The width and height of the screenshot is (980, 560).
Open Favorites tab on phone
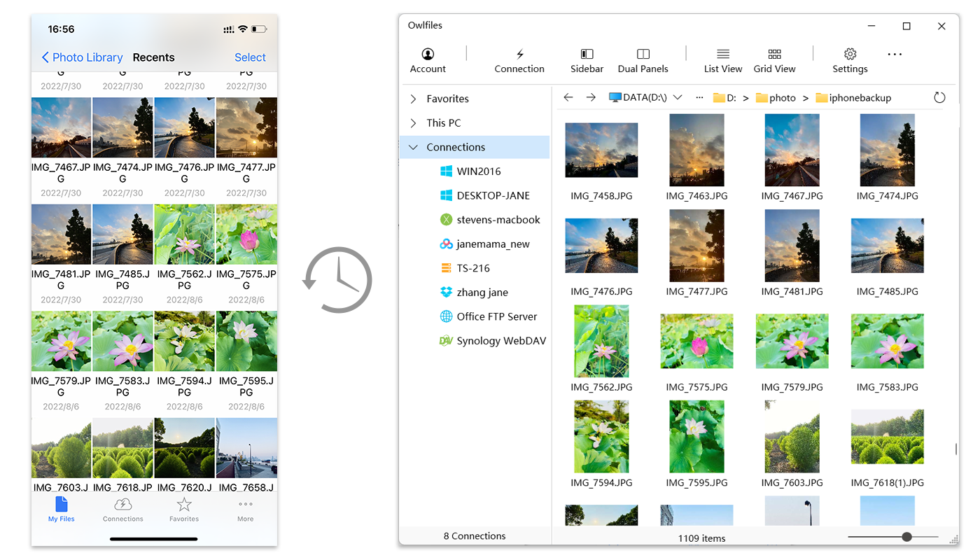pos(184,510)
